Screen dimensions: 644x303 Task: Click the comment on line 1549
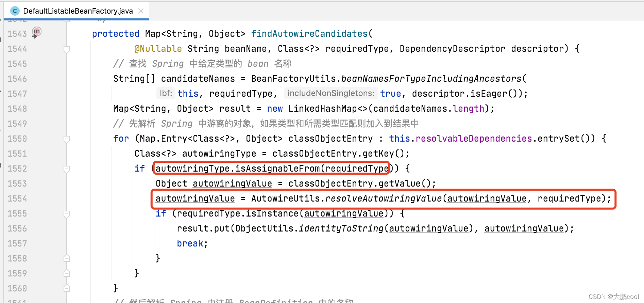(266, 124)
